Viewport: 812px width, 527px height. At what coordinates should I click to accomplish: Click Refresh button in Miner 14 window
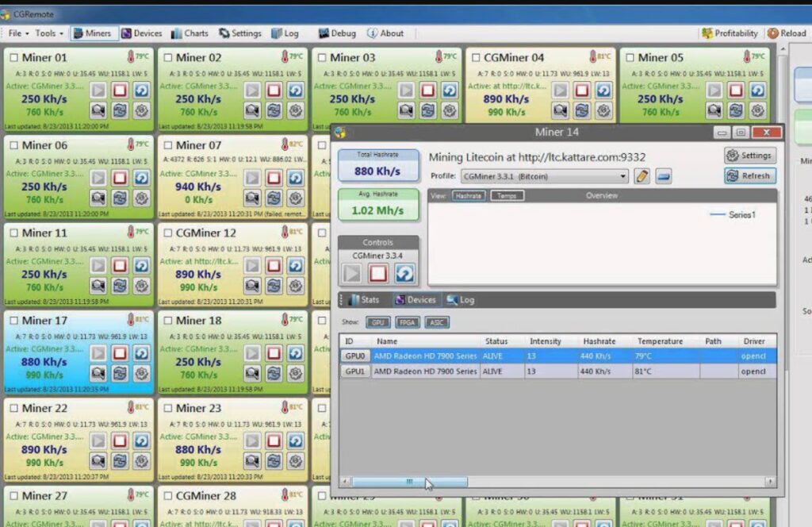pyautogui.click(x=750, y=175)
